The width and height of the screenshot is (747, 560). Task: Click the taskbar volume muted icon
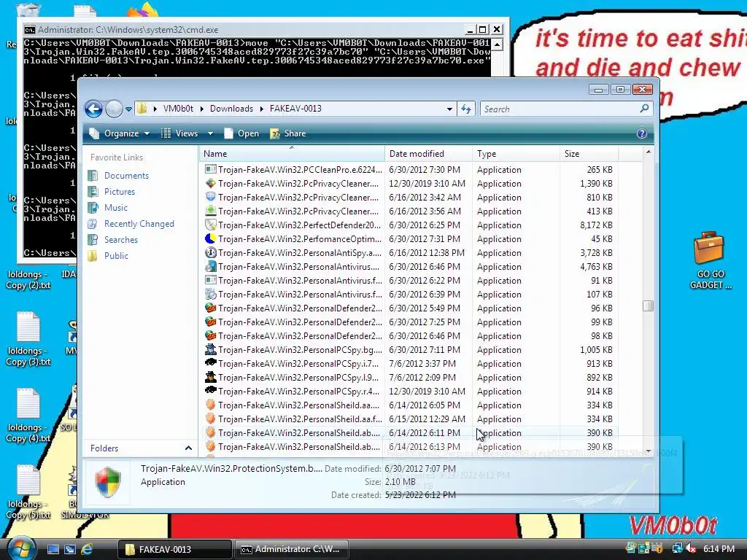(691, 548)
